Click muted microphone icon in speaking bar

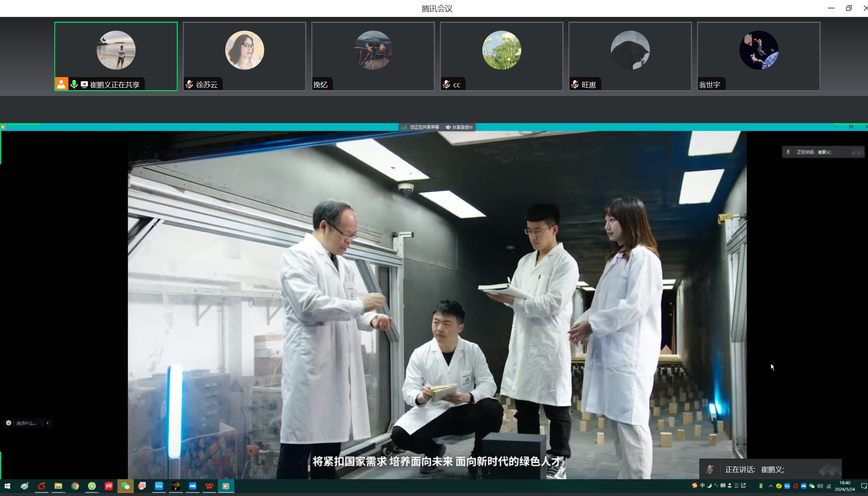pos(710,469)
